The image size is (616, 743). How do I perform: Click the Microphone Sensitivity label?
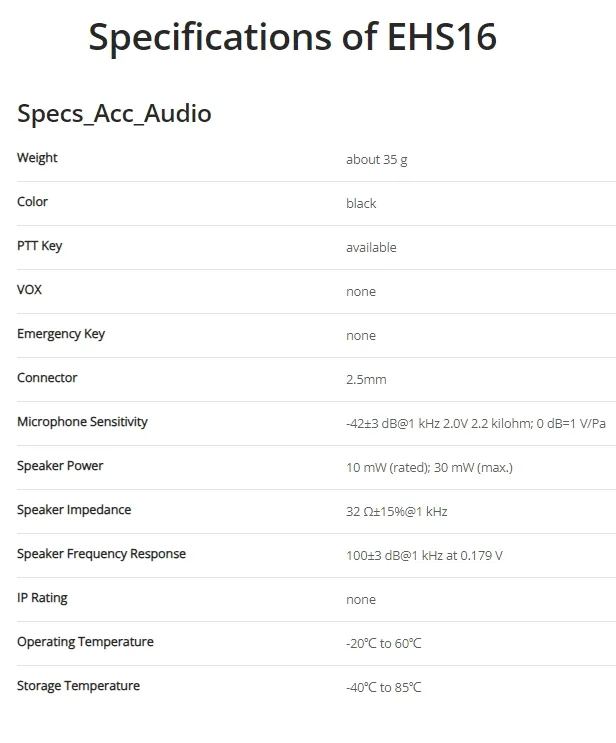coord(82,422)
